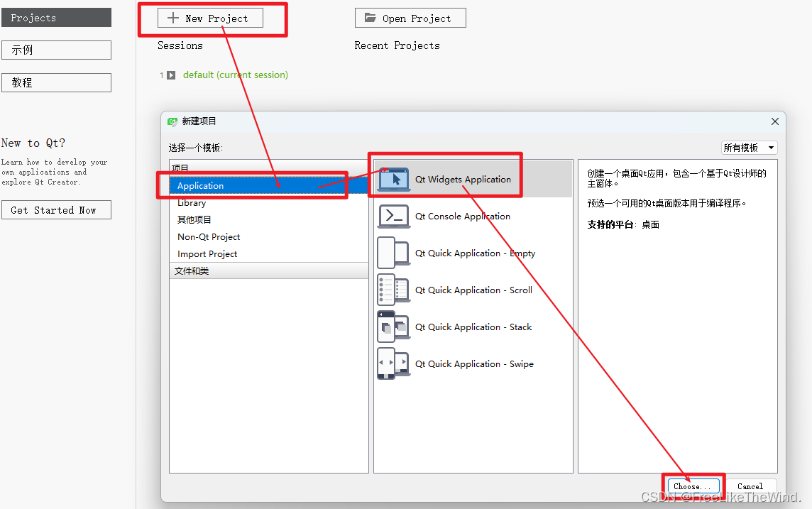Click the Recent Projects heading
This screenshot has height=509, width=812.
click(x=397, y=45)
